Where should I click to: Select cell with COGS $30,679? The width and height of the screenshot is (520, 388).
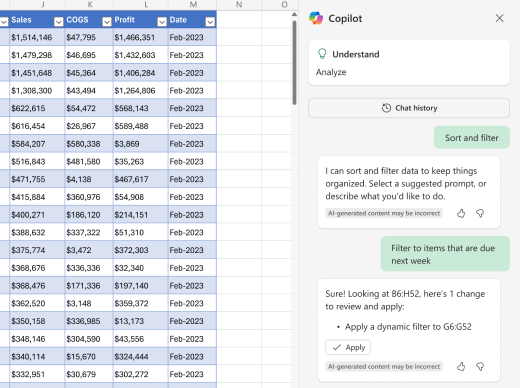[x=89, y=374]
